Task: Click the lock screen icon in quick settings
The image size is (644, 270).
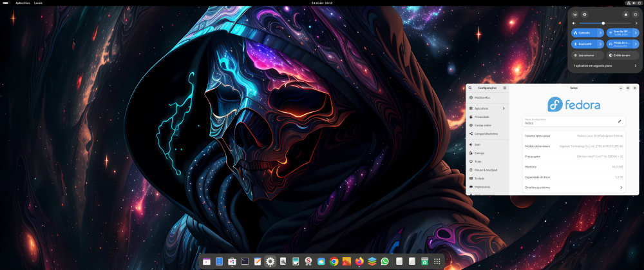Action: (625, 14)
